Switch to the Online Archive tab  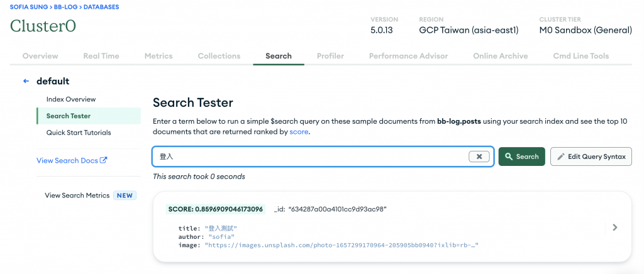tap(500, 56)
